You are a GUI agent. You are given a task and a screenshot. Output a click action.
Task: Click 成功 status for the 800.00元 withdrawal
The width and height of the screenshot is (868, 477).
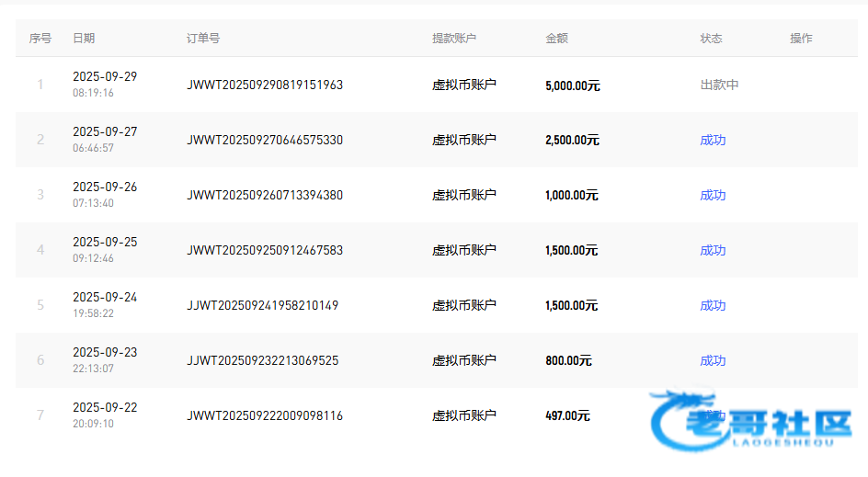[713, 360]
